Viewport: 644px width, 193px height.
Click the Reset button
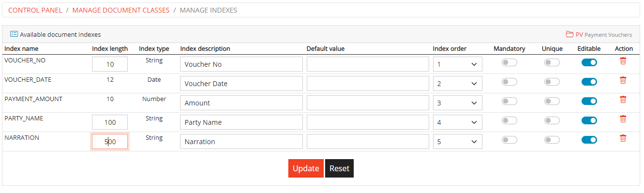[x=339, y=168]
